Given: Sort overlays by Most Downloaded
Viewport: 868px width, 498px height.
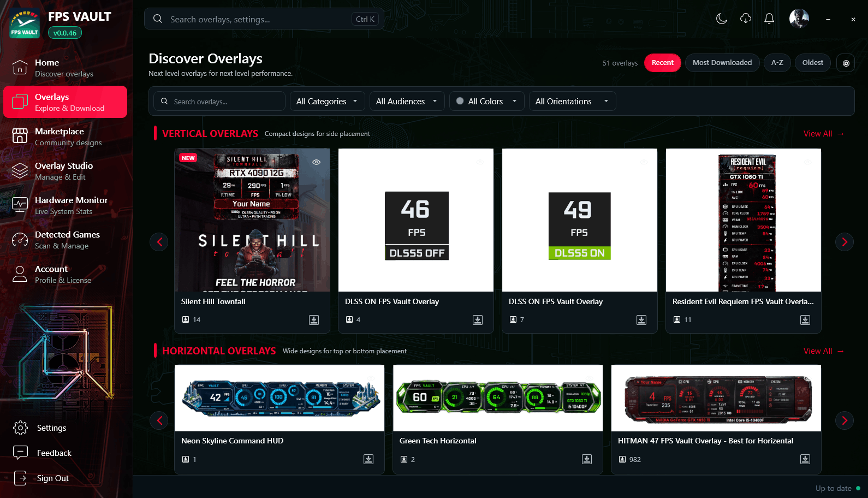Looking at the screenshot, I should pyautogui.click(x=722, y=63).
